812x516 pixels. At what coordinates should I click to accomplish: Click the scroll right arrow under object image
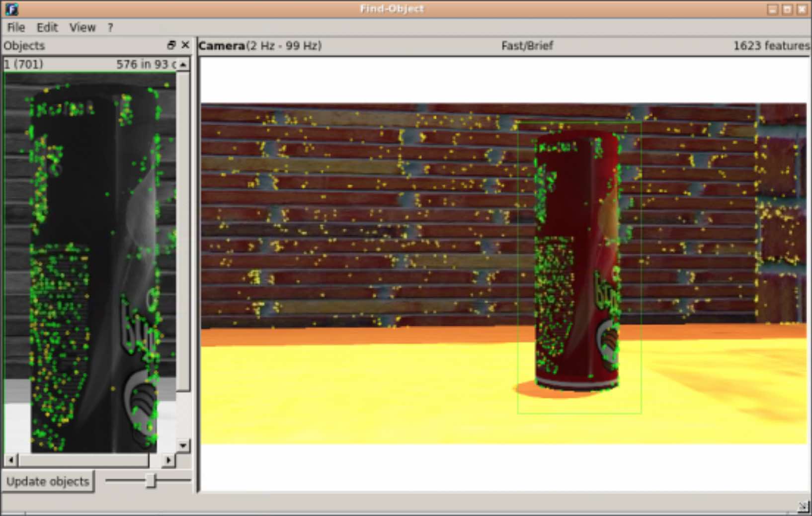[x=169, y=460]
